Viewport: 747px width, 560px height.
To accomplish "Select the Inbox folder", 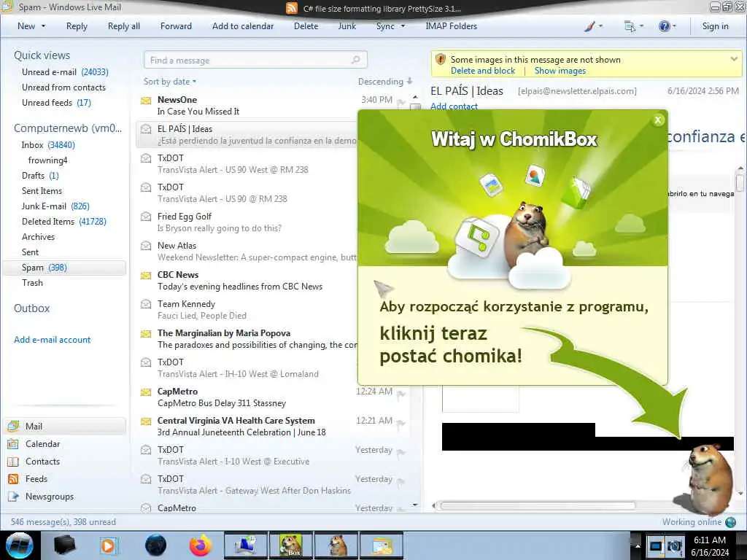I will pos(47,145).
